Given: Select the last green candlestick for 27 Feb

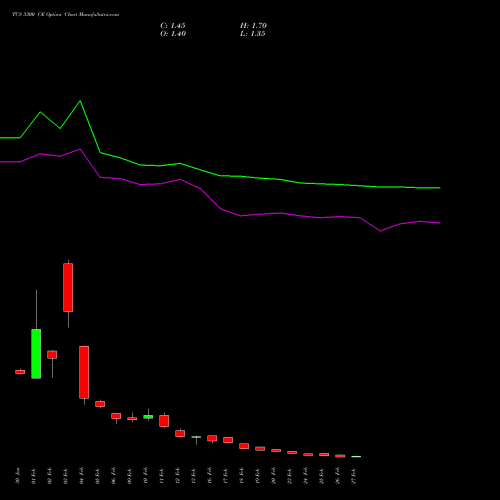Looking at the screenshot, I should tap(356, 456).
